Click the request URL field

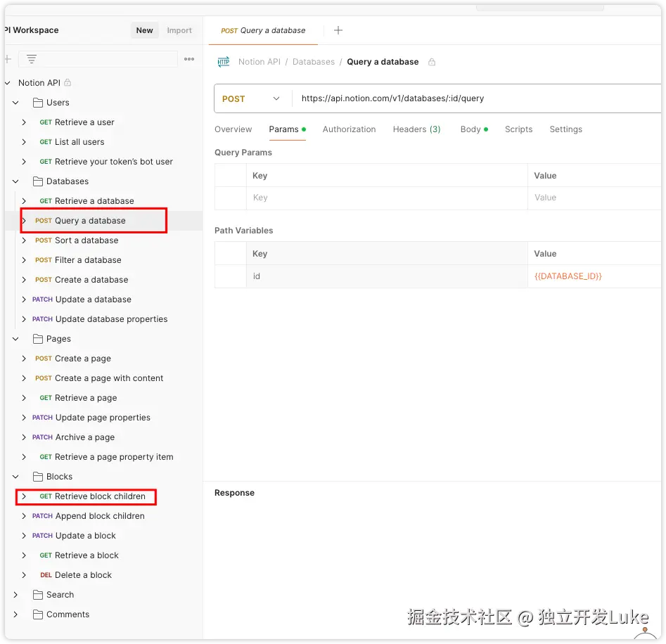475,98
